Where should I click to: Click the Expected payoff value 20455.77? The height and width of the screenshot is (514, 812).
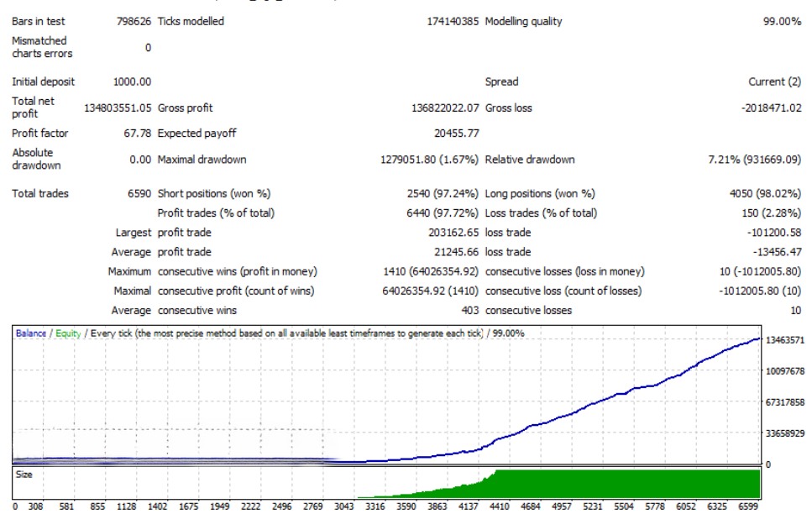pos(456,134)
